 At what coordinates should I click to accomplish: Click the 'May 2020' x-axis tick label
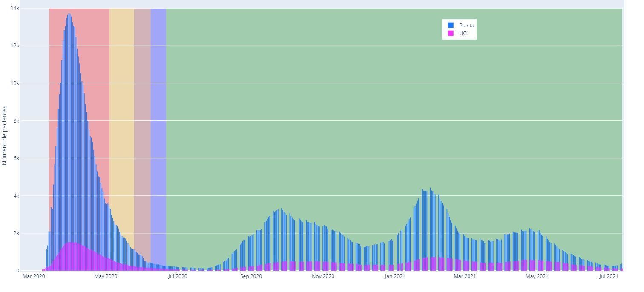point(105,276)
